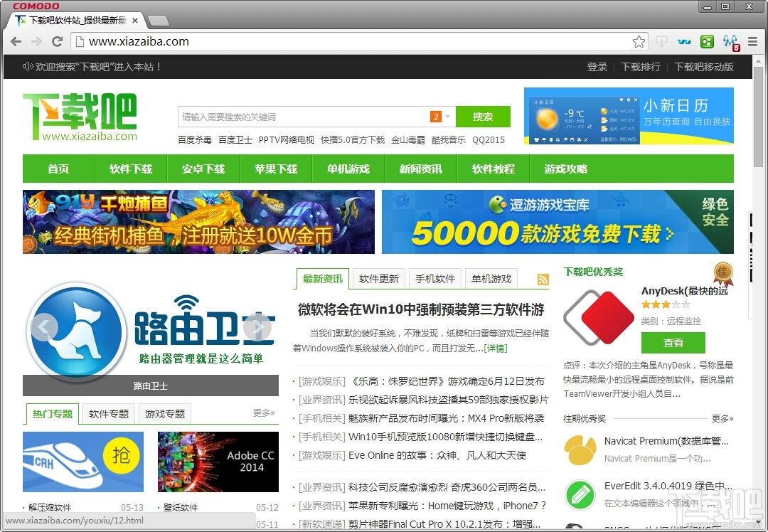Open the CRH train thumbnail
The image size is (768, 532).
83,462
